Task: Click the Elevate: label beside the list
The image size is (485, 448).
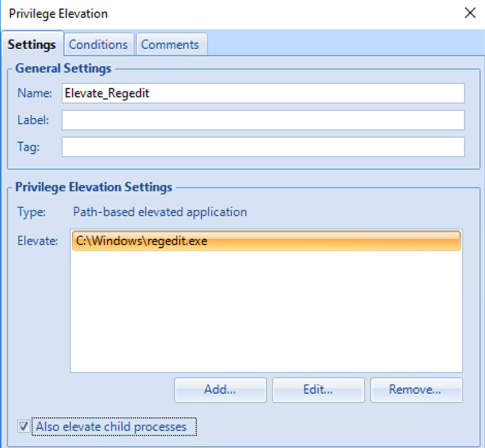Action: click(38, 242)
